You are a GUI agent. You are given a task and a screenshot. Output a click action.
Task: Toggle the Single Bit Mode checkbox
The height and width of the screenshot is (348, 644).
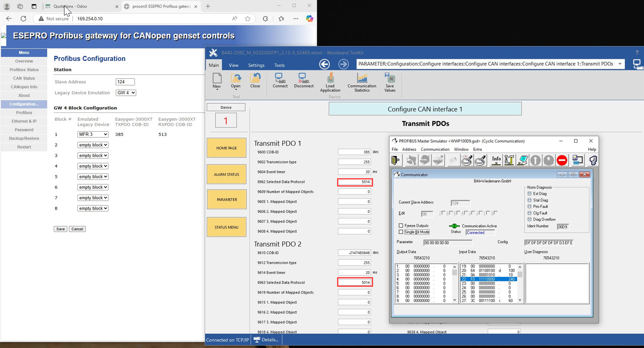point(401,232)
